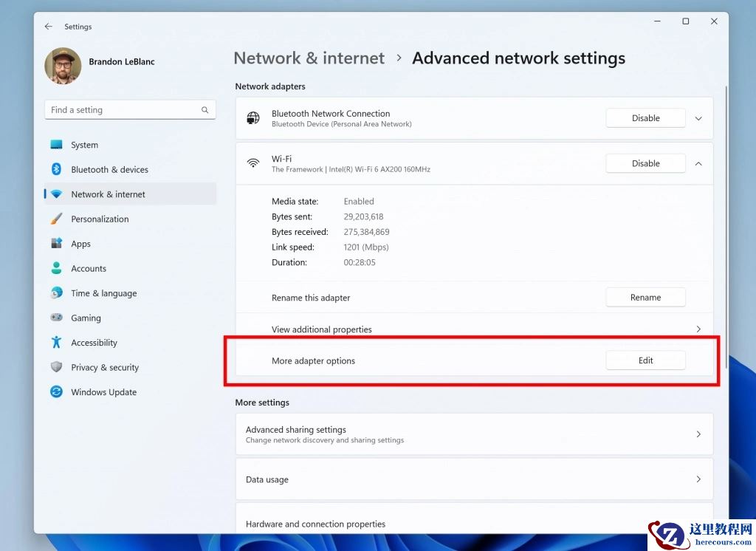
Task: Expand Bluetooth Network Connection details
Action: click(x=698, y=117)
